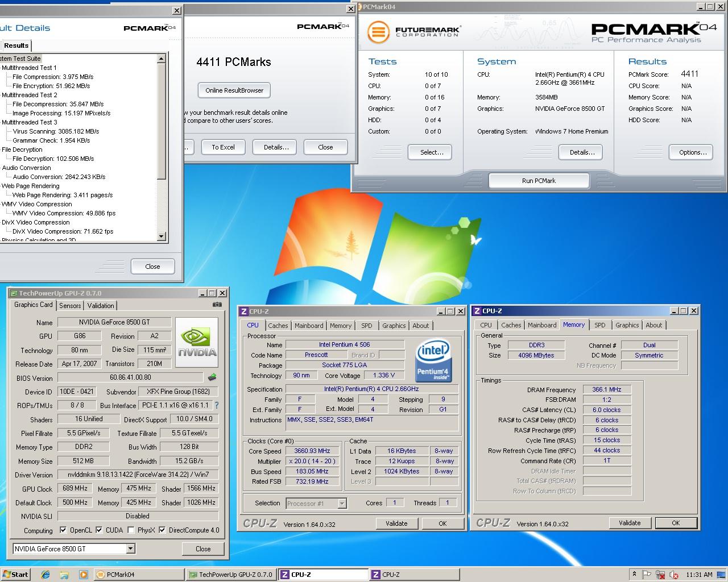Click the CPU-Z title bar icon of Memory window
This screenshot has width=728, height=582.
477,311
